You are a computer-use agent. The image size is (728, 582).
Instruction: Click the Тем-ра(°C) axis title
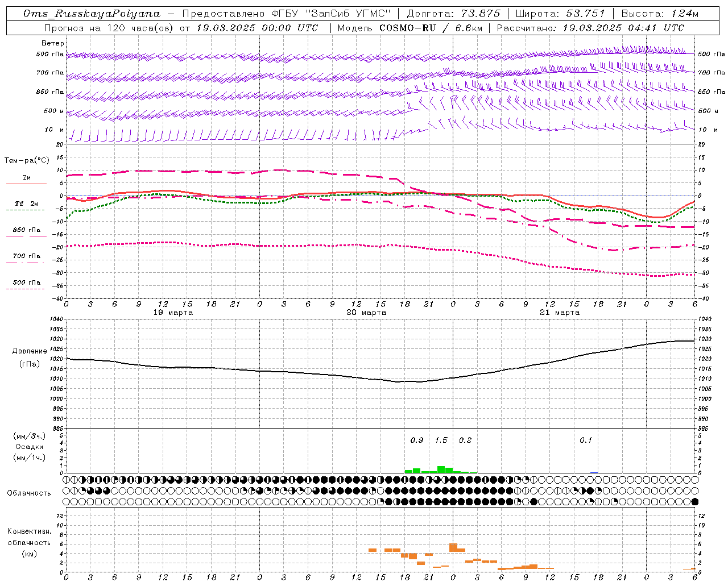coord(27,161)
